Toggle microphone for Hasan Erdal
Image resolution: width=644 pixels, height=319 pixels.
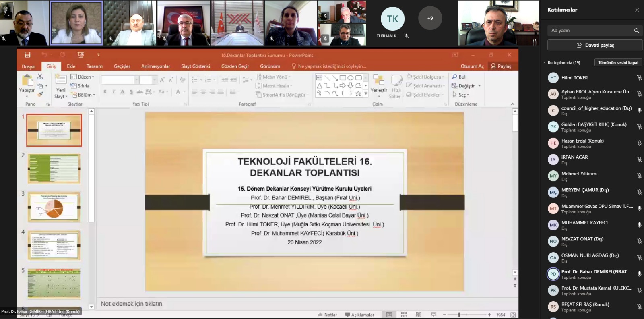pyautogui.click(x=639, y=143)
